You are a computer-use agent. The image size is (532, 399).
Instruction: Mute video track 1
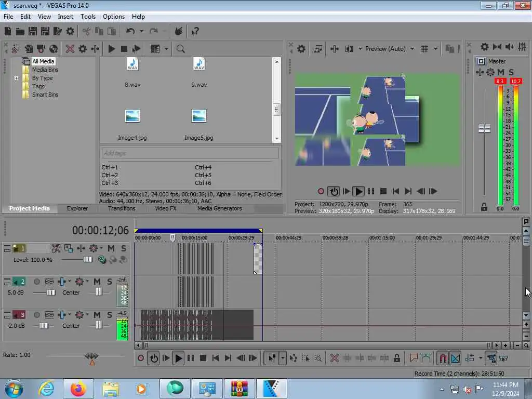[111, 248]
